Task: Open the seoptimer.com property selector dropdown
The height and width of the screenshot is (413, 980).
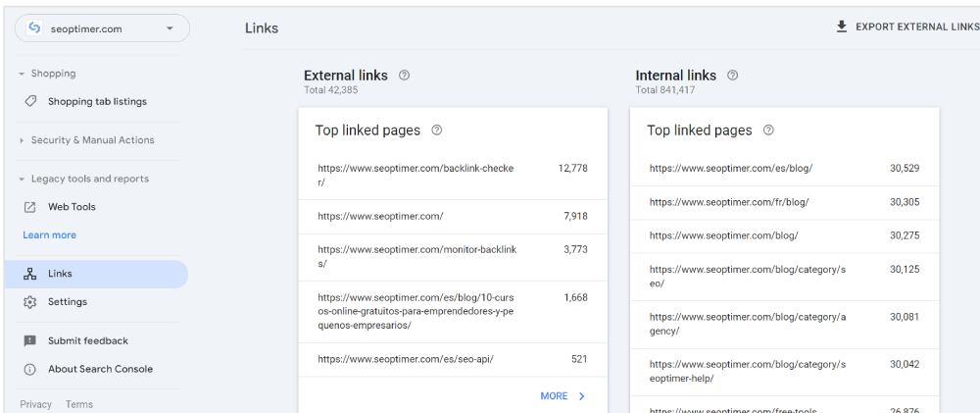Action: 102,28
